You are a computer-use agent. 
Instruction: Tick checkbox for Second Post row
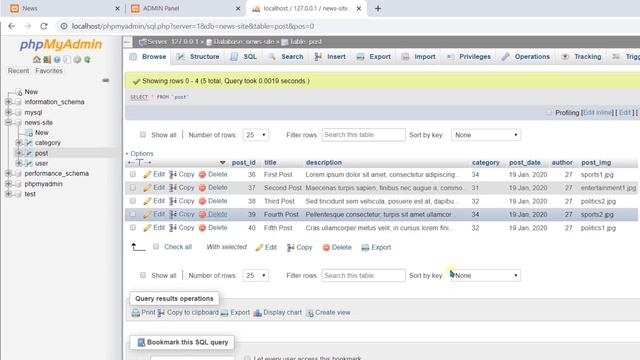click(x=133, y=188)
